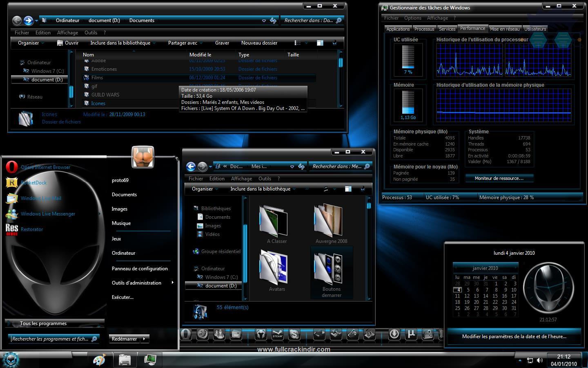Open the Messenger buddies dock icon
The width and height of the screenshot is (588, 368).
[x=219, y=334]
